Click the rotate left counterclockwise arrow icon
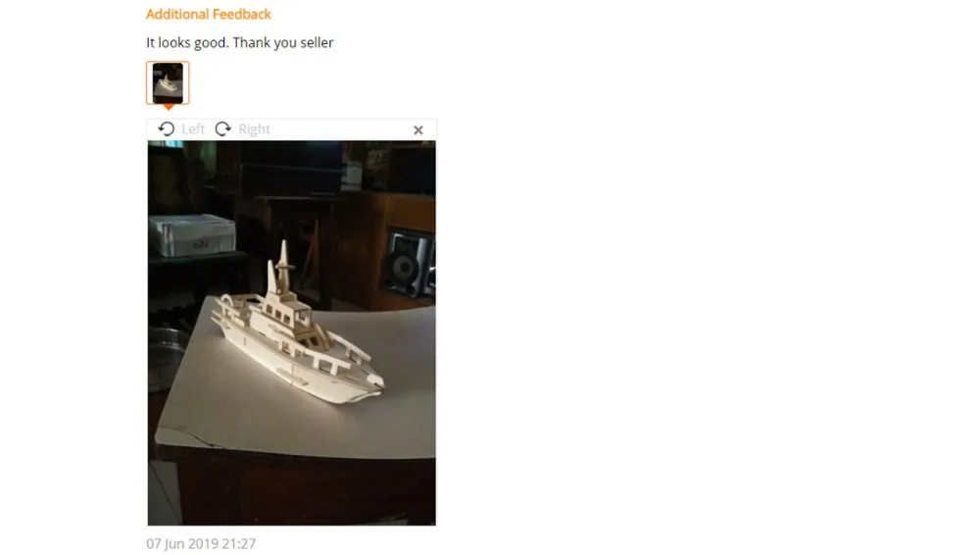 (x=167, y=128)
